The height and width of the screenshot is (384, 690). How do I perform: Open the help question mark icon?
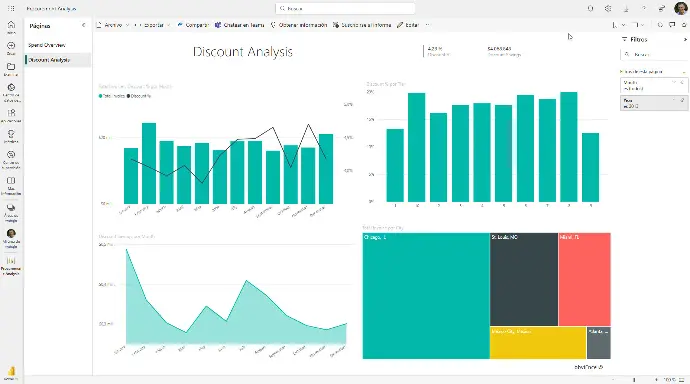click(644, 8)
